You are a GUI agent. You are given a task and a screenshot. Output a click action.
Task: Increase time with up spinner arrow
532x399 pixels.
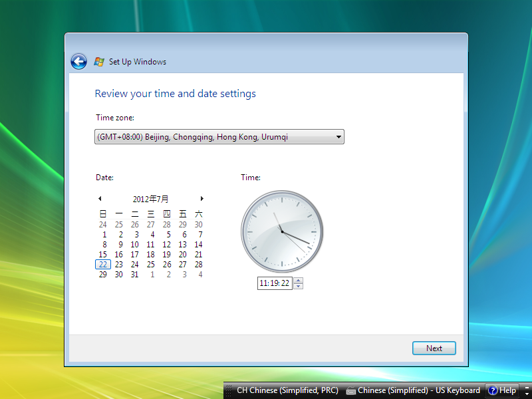click(x=298, y=280)
